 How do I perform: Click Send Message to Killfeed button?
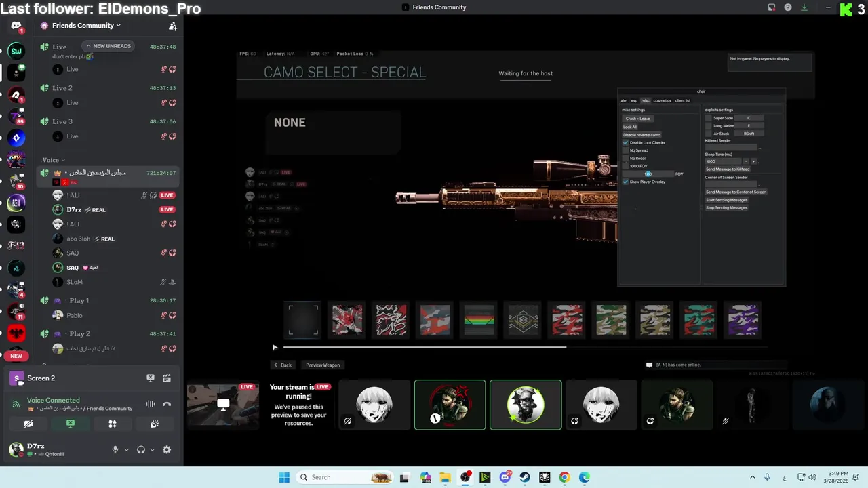coord(728,169)
